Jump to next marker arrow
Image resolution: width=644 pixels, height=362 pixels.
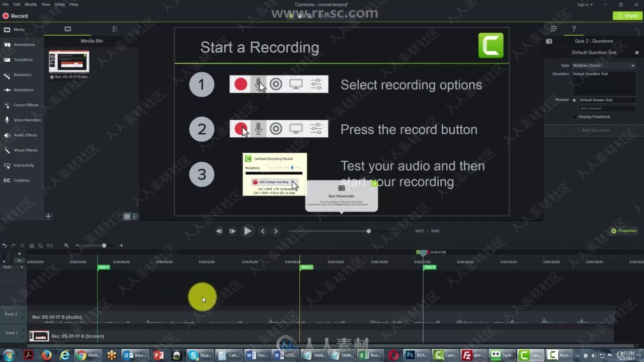tap(276, 231)
